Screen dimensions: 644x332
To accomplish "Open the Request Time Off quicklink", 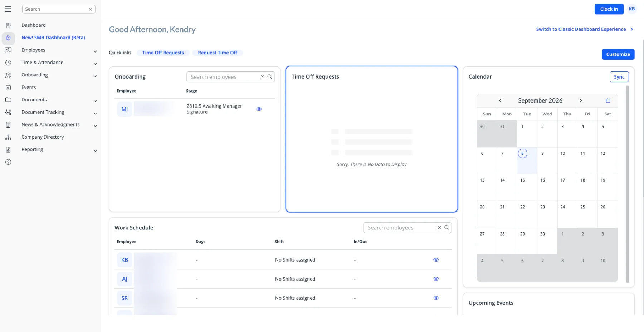I will click(x=218, y=53).
